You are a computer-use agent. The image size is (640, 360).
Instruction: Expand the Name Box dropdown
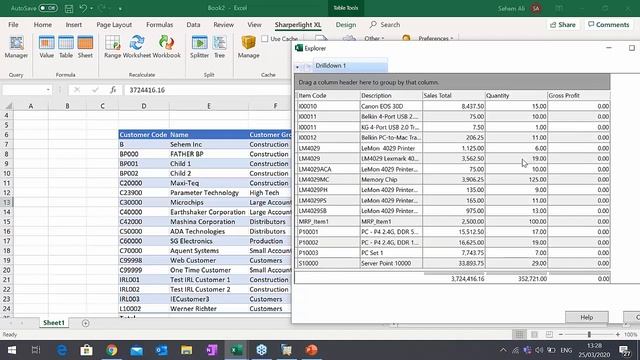48,90
